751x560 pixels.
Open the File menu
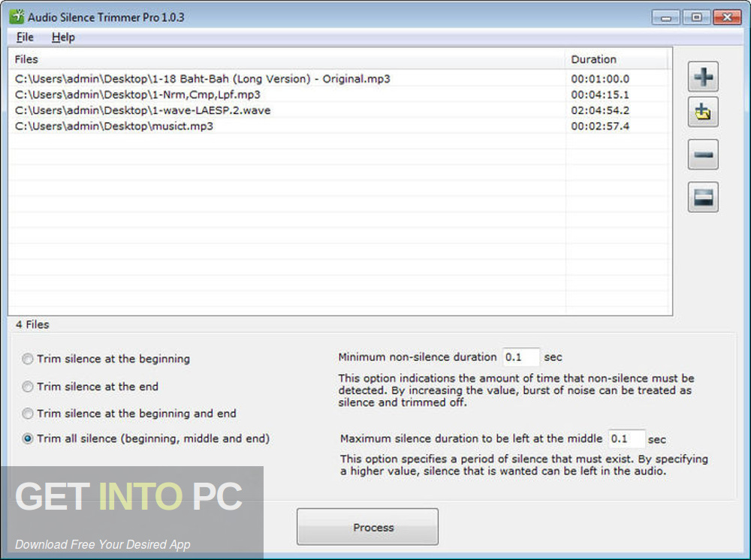25,38
